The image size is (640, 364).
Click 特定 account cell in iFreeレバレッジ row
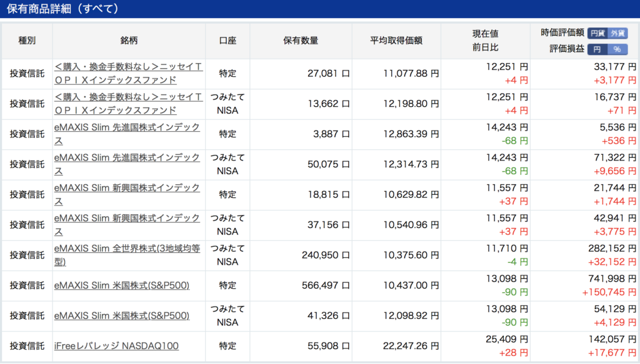point(227,346)
